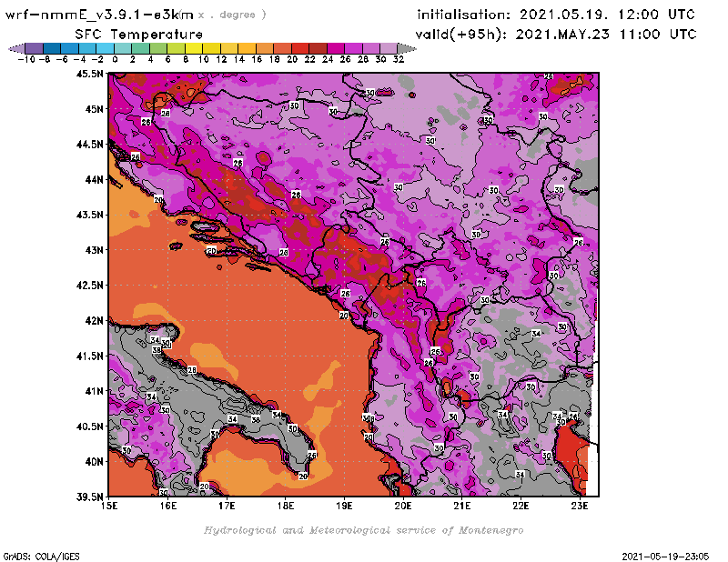Select the valid(+95h) 2021.MAY.23 timestamp
This screenshot has height=562, width=728.
click(x=556, y=35)
